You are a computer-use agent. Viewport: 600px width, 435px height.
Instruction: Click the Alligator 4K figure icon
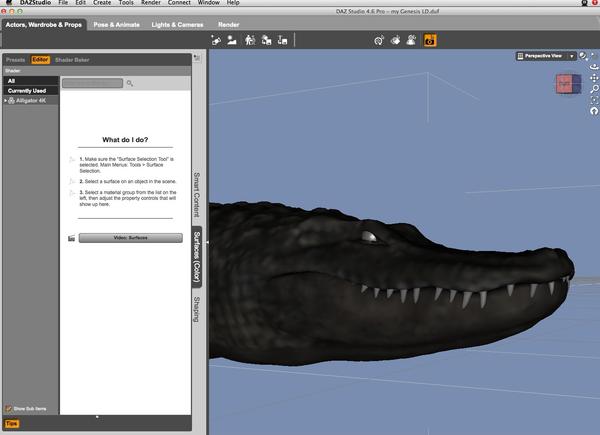11,101
